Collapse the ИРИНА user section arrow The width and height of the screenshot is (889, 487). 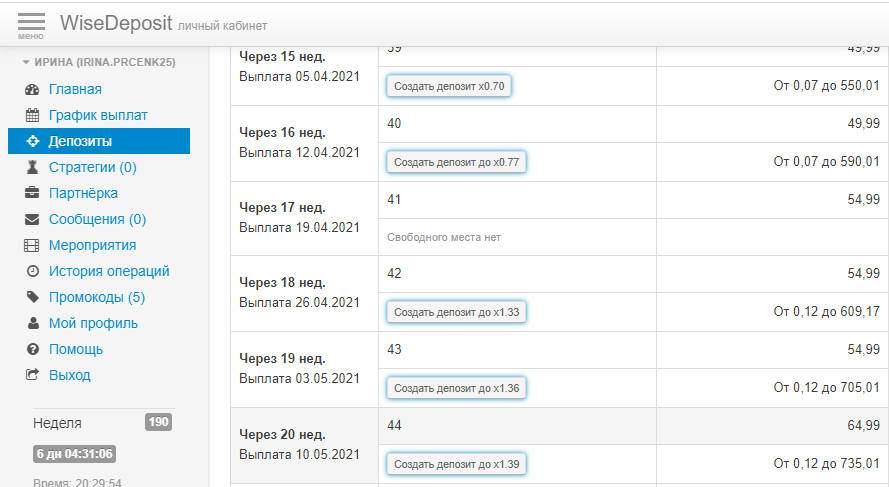pos(26,62)
